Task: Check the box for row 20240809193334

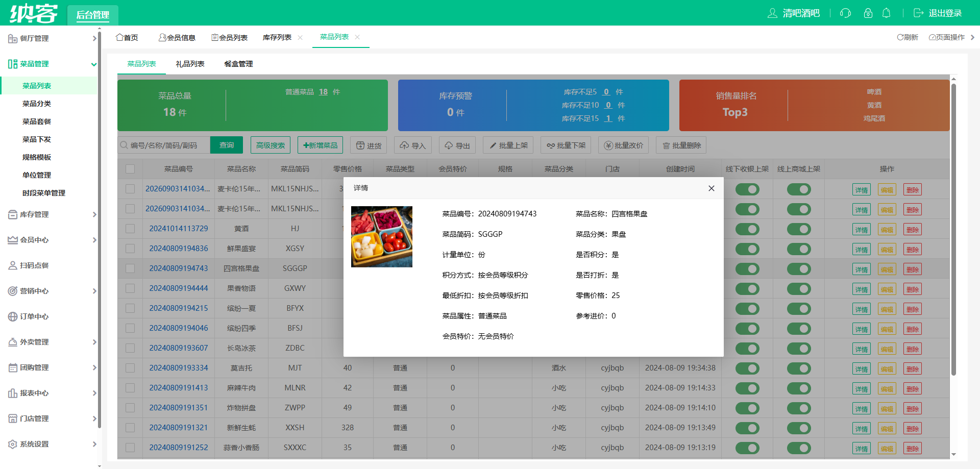Action: point(130,368)
